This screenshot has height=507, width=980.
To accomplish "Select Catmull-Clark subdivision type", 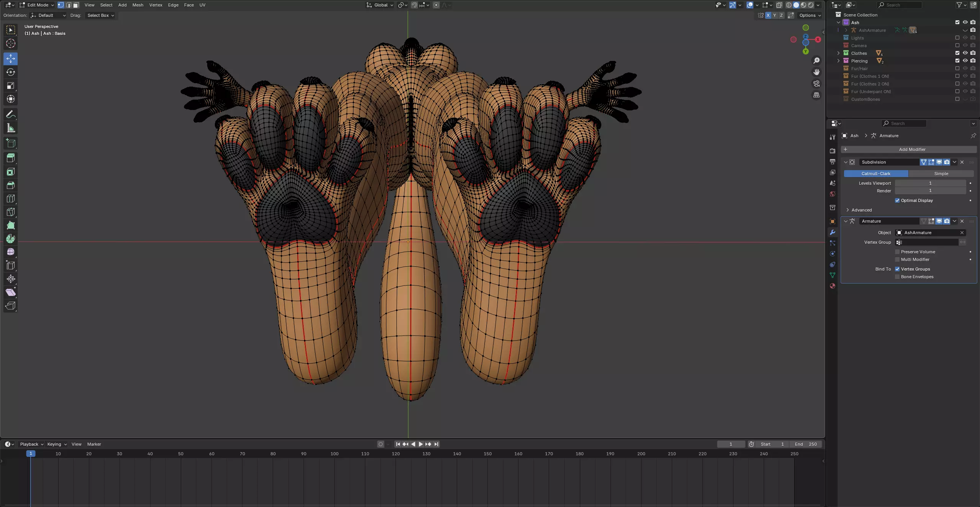I will 876,174.
